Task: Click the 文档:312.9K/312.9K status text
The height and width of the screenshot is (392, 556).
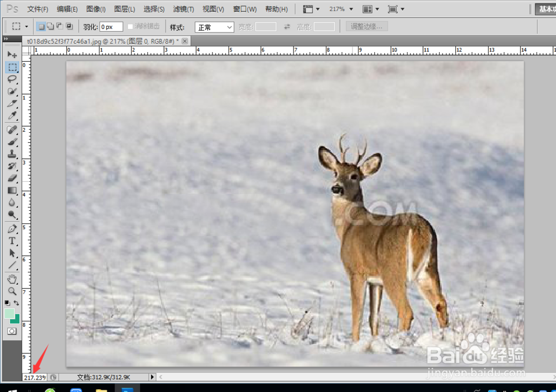Action: [x=103, y=377]
